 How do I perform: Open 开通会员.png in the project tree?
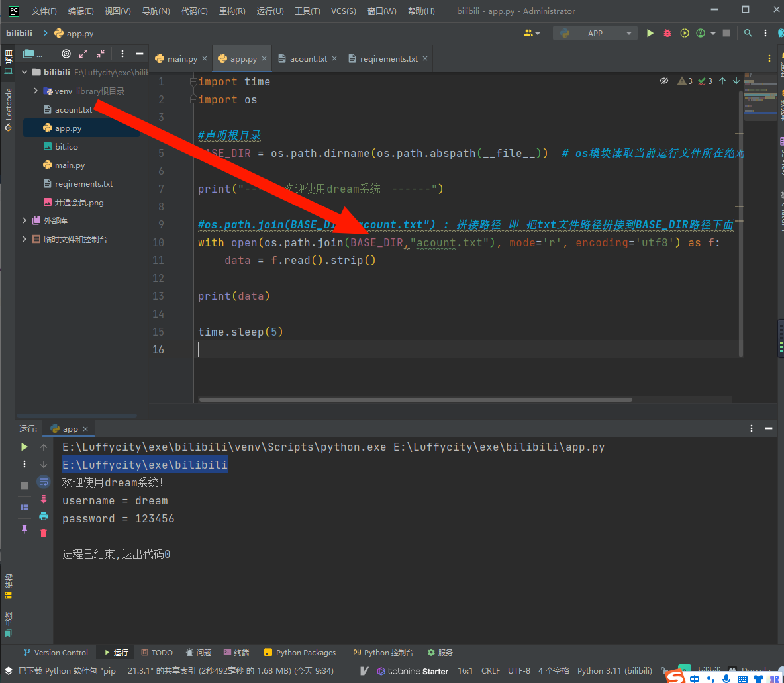(x=79, y=203)
